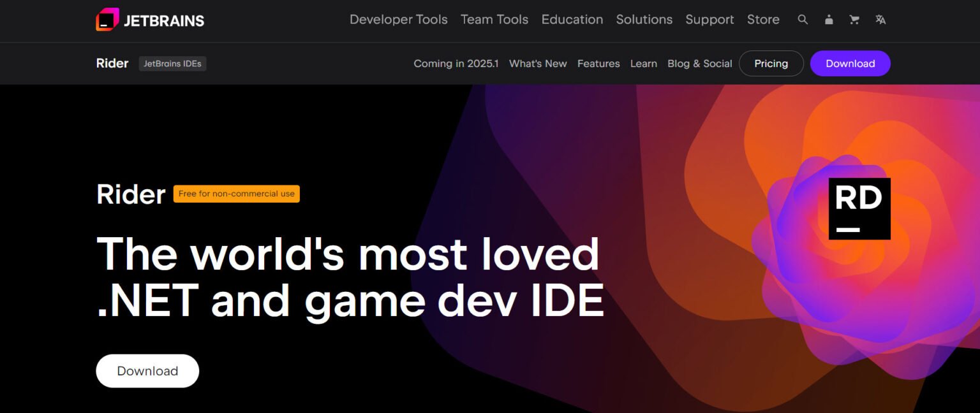Visit the JetBrains Store
Viewport: 980px width, 413px height.
[763, 20]
